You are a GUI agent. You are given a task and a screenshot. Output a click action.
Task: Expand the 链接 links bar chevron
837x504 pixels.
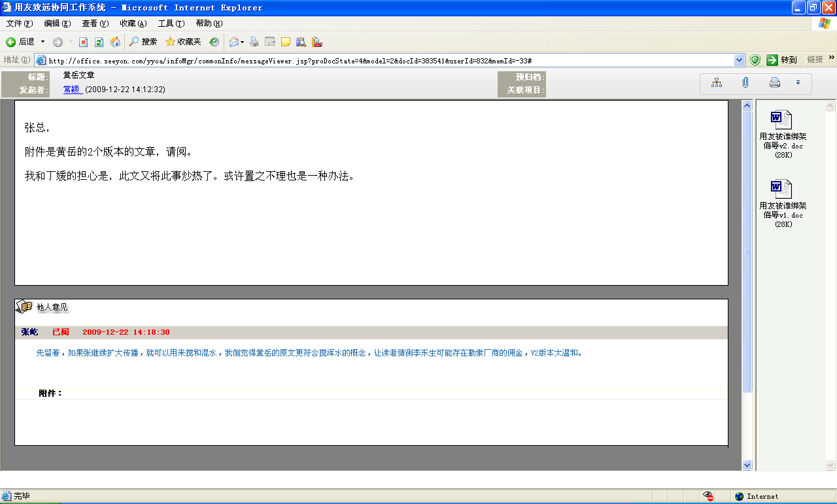(832, 58)
